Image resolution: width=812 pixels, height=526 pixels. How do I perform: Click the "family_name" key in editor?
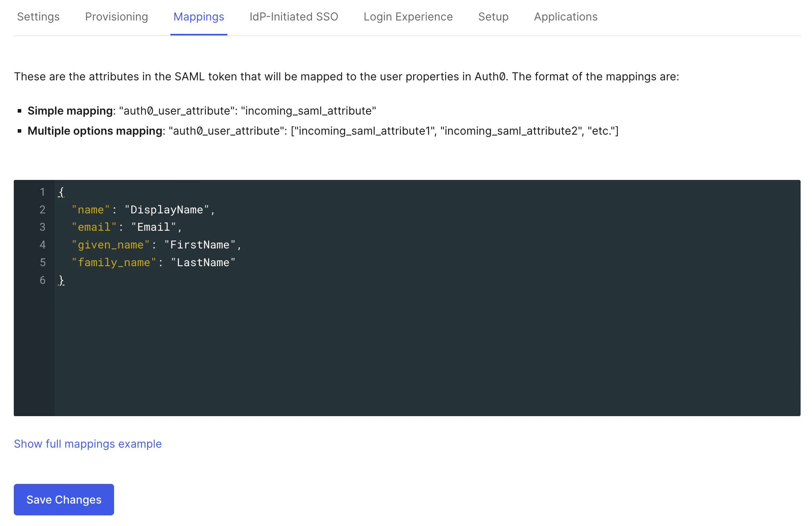[114, 263]
